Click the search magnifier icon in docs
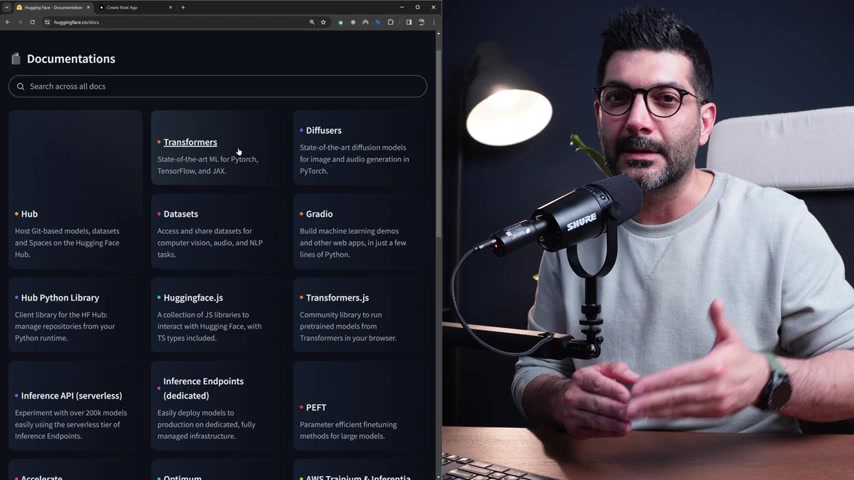The image size is (854, 480). [21, 87]
